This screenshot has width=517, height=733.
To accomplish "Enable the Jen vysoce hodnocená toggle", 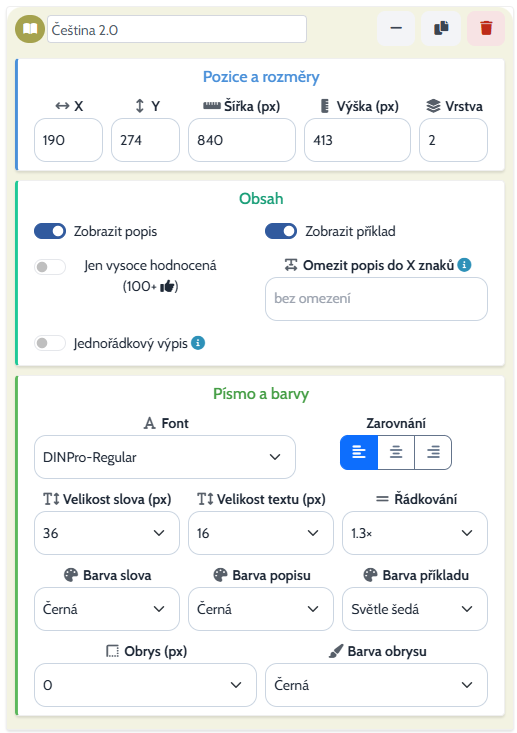I will pos(50,267).
